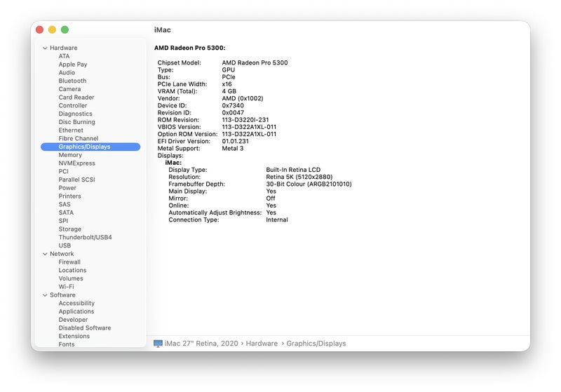The height and width of the screenshot is (392, 561).
Task: Open USB hardware information
Action: click(65, 245)
